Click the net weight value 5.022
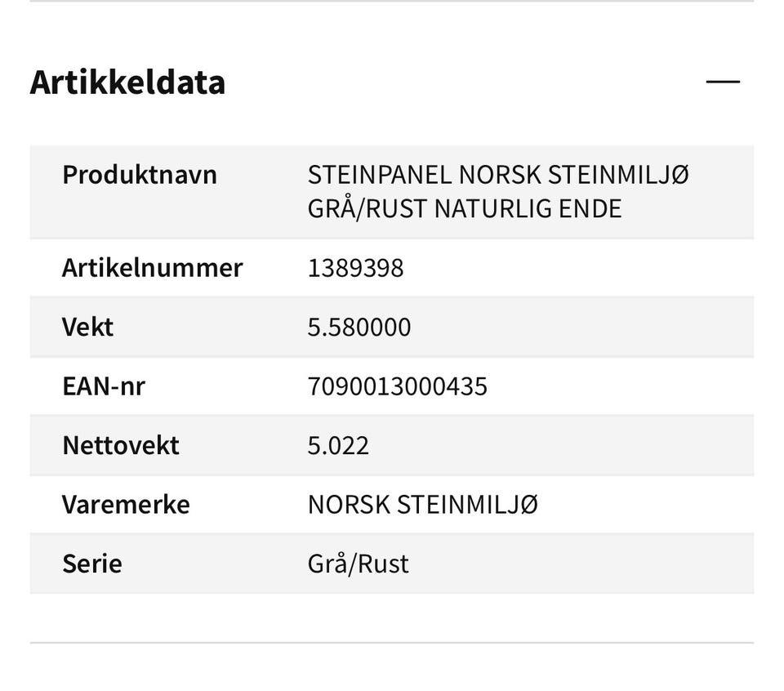This screenshot has height=691, width=784. pos(338,445)
